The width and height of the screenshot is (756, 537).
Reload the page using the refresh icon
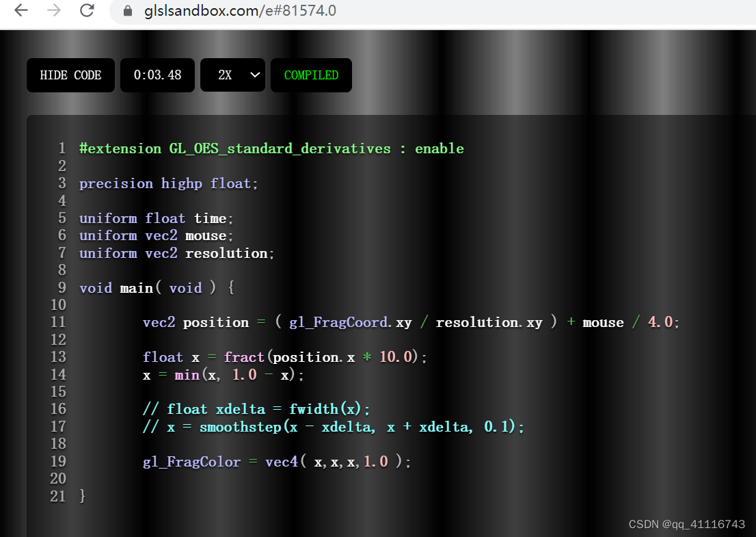86,11
